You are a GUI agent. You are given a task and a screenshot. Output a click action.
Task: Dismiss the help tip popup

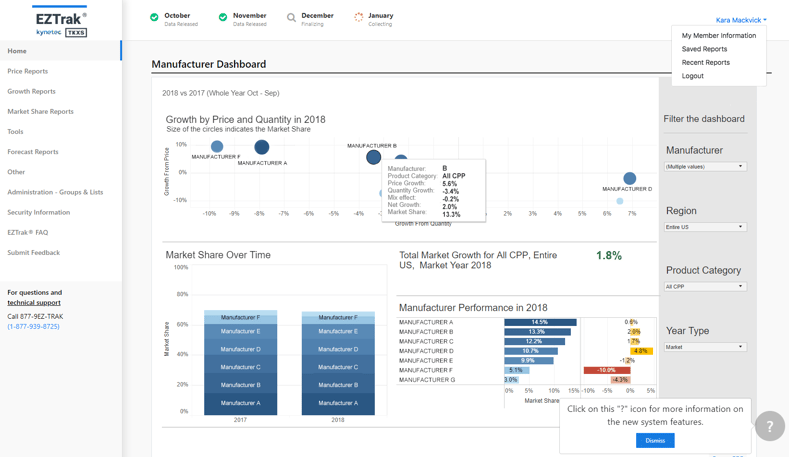(x=655, y=440)
